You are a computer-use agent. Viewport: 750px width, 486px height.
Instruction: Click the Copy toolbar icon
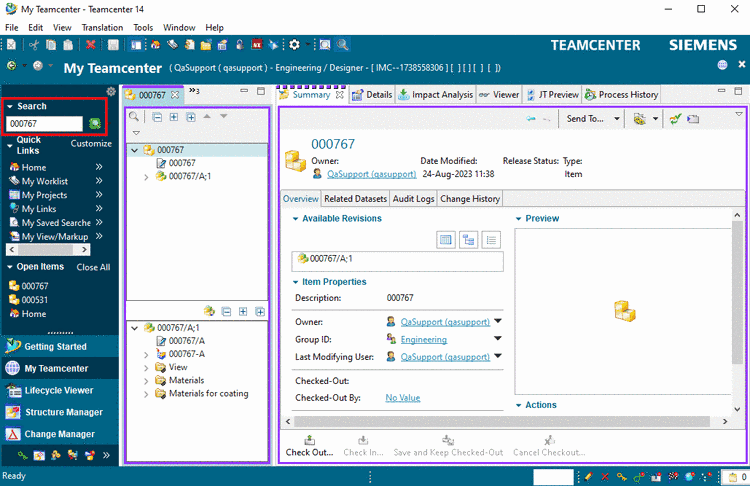pos(51,45)
